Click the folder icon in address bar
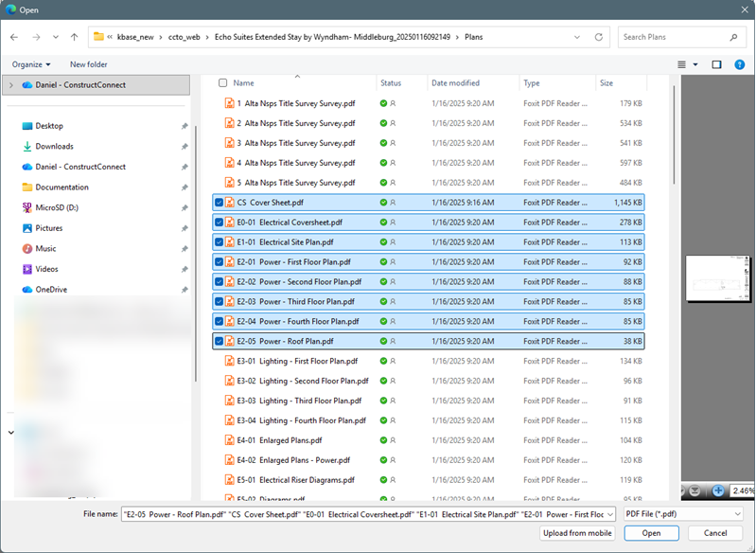 coord(98,37)
